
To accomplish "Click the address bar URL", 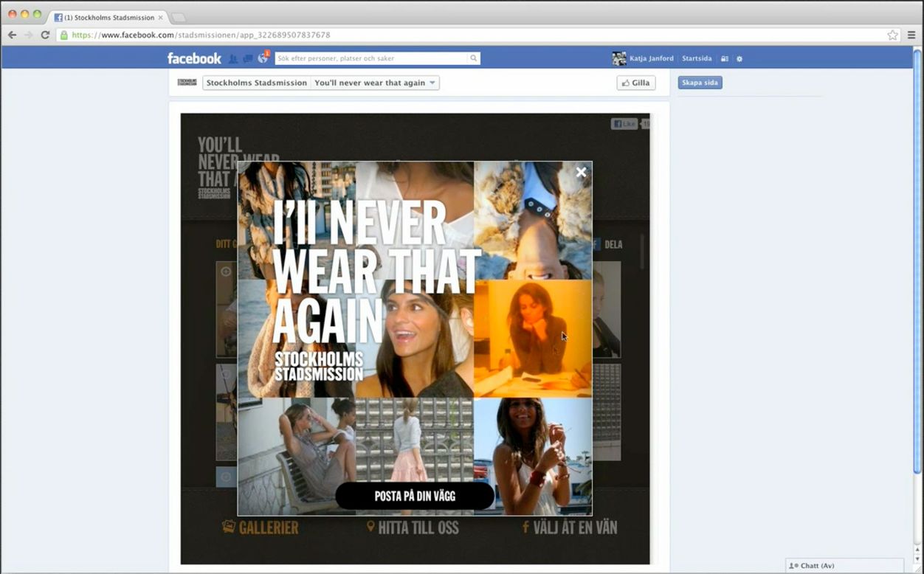I will pyautogui.click(x=201, y=35).
